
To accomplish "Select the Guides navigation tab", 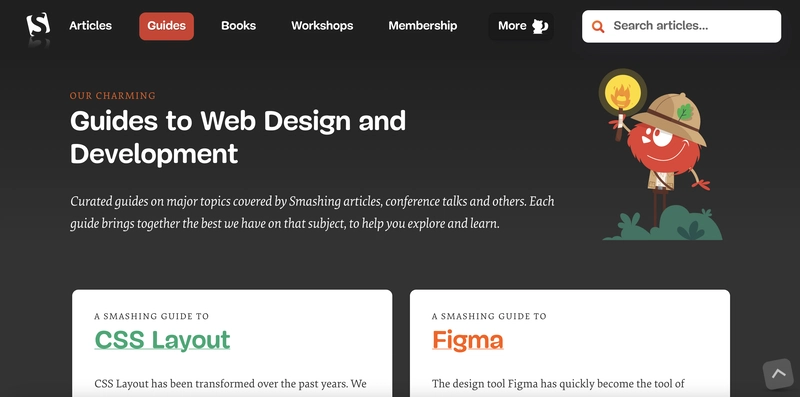I will (166, 26).
